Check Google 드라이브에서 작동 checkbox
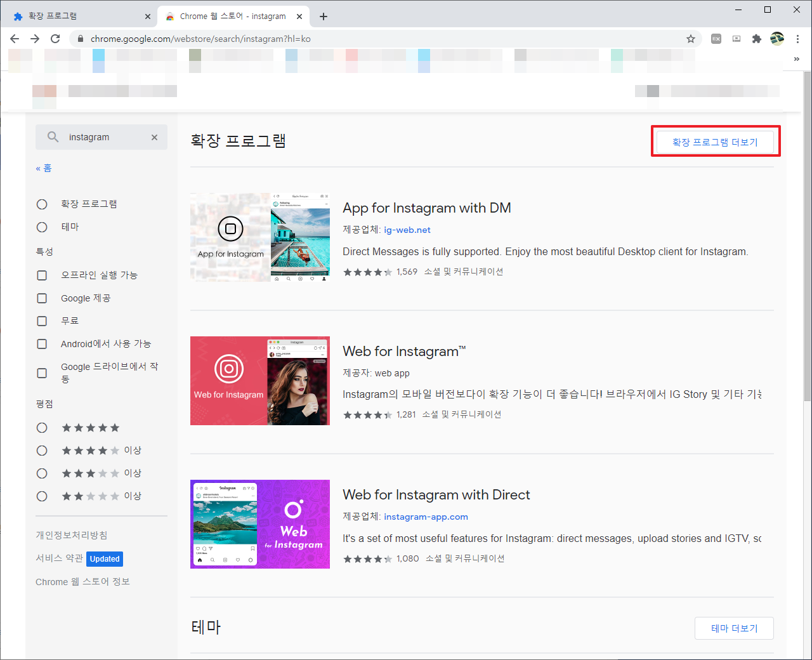The height and width of the screenshot is (660, 812). click(42, 373)
